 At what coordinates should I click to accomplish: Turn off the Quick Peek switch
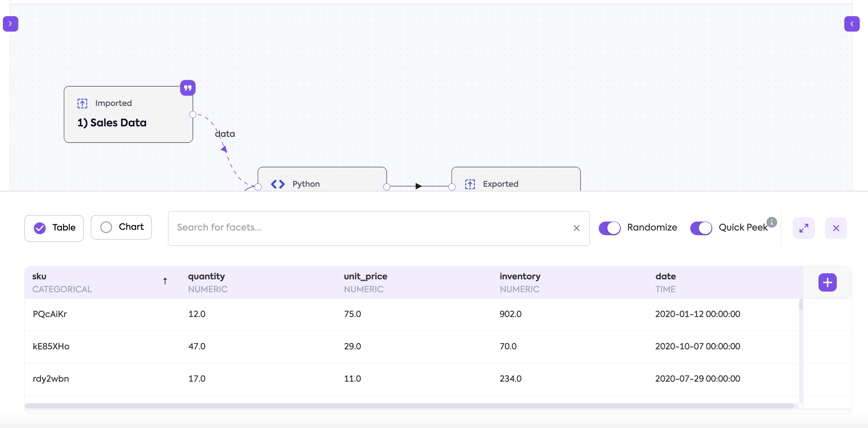[x=701, y=228]
